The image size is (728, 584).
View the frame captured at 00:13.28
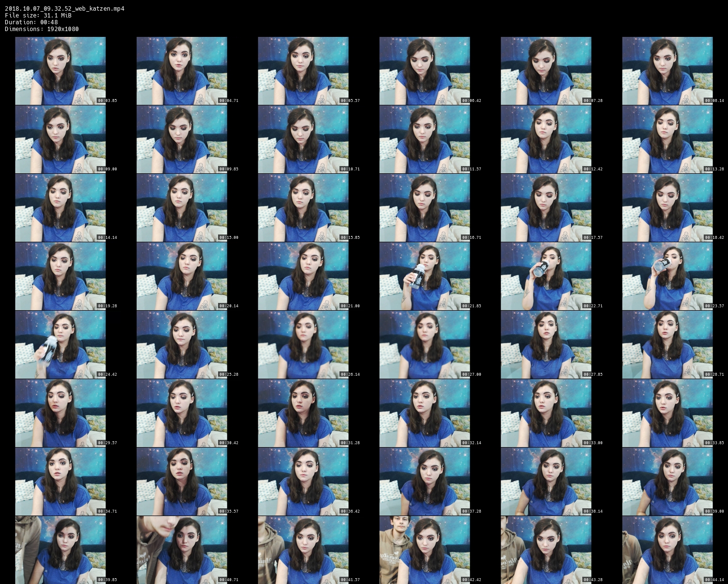(x=667, y=139)
